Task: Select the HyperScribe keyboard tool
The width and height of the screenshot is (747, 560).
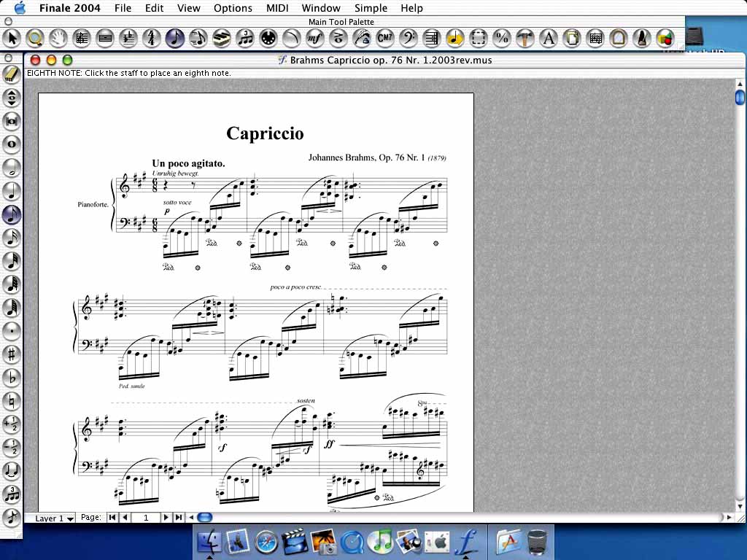Action: point(222,38)
